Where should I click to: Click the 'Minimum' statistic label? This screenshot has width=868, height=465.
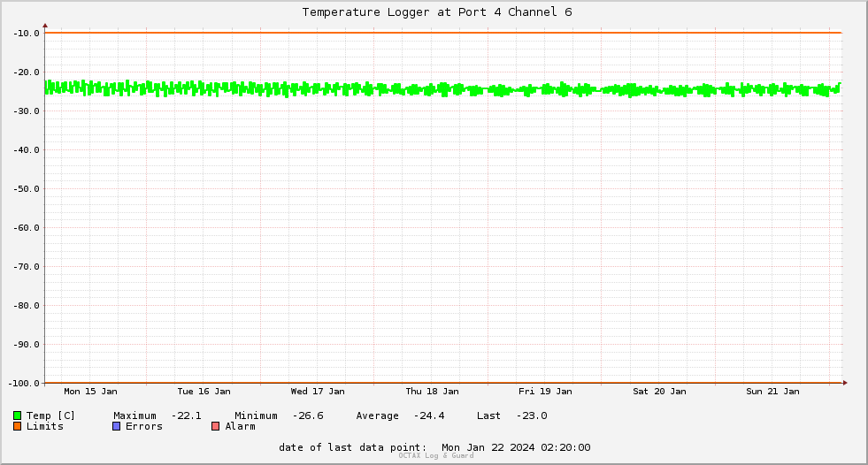coord(256,415)
